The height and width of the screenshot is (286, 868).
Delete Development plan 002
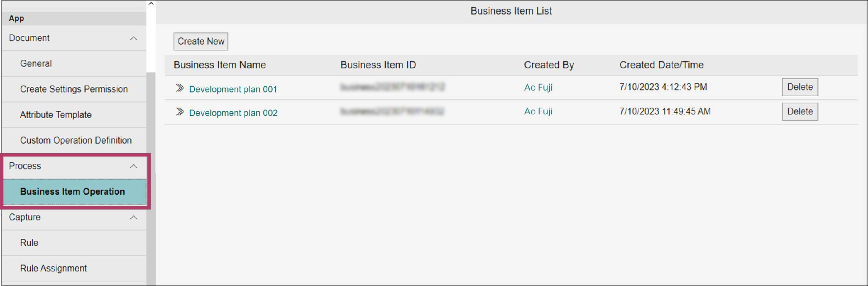click(x=800, y=112)
